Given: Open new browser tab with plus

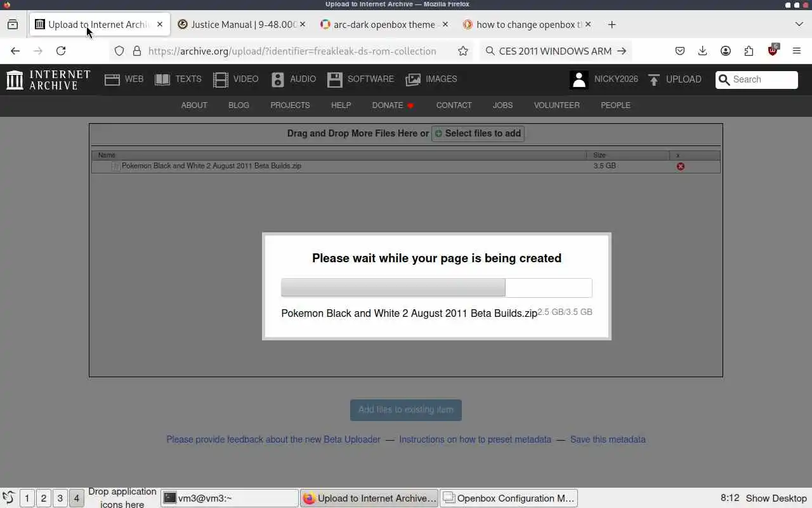Looking at the screenshot, I should (612, 25).
